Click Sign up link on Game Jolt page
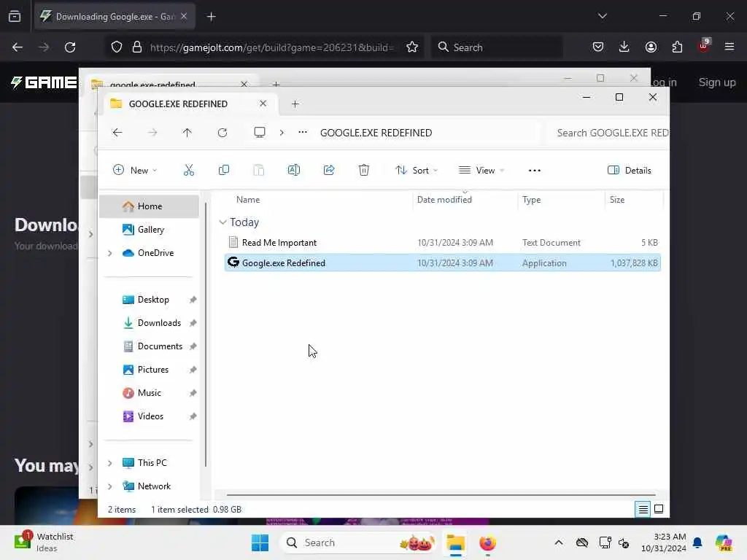Screen dimensions: 747x560 (716, 82)
